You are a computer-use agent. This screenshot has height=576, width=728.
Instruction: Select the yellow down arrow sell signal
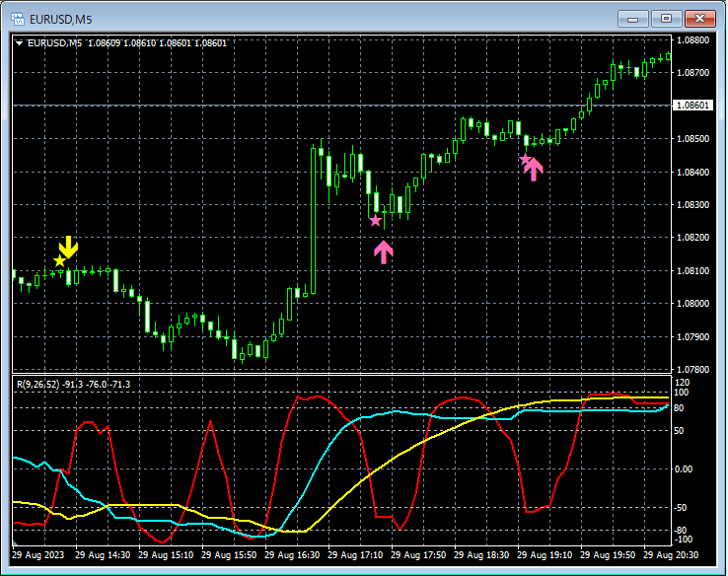68,247
